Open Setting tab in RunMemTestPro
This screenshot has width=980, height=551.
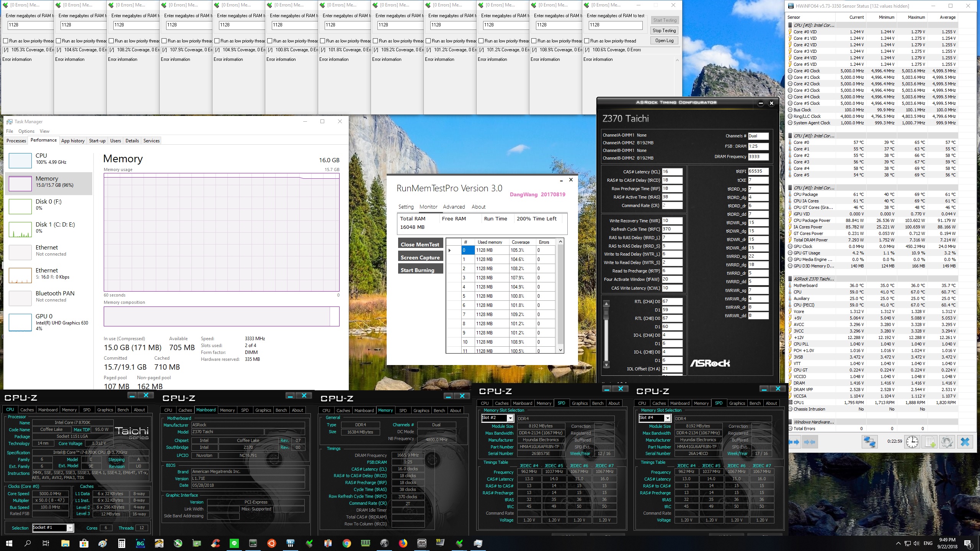point(406,207)
